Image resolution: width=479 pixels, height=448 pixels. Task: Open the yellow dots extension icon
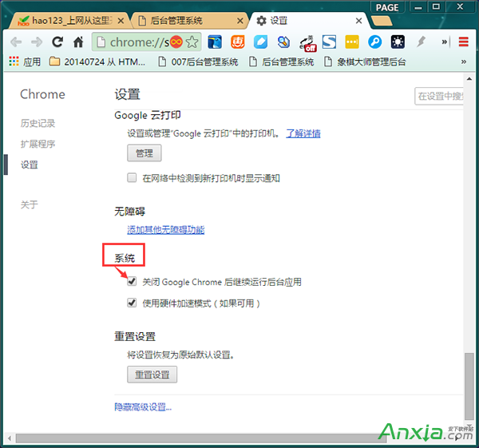coord(352,42)
